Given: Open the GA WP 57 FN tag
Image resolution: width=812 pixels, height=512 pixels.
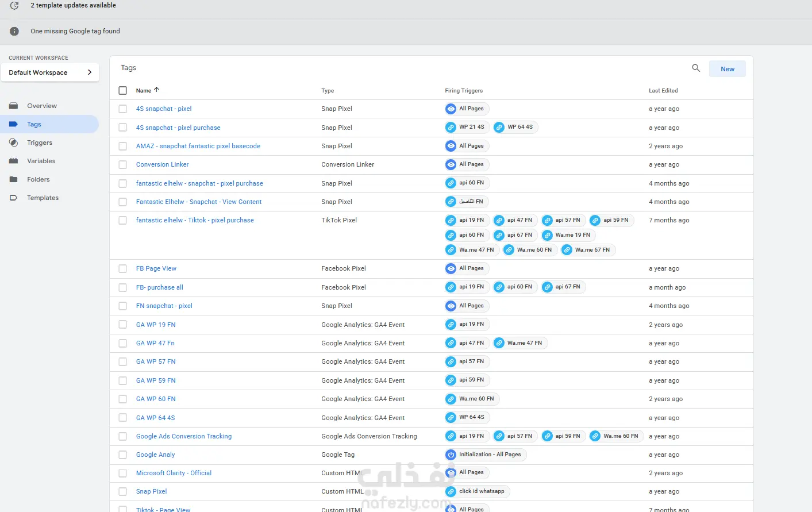Looking at the screenshot, I should (x=156, y=361).
